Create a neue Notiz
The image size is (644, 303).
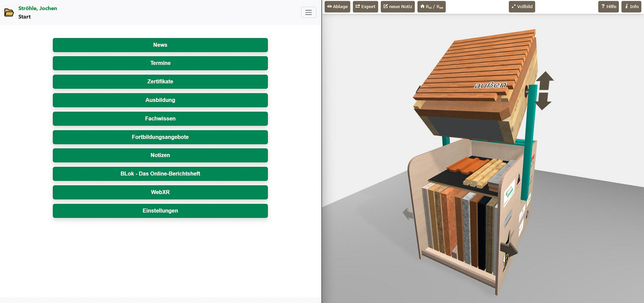(x=397, y=7)
